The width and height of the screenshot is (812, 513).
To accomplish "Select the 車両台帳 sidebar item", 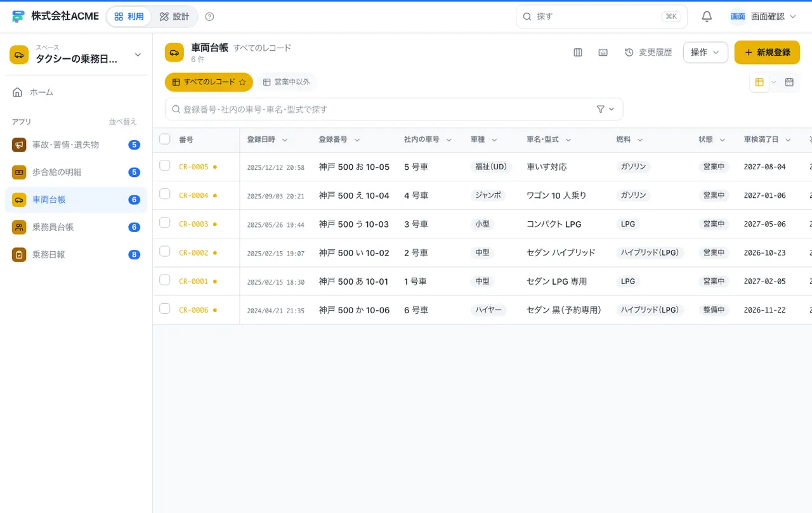I will pyautogui.click(x=76, y=200).
